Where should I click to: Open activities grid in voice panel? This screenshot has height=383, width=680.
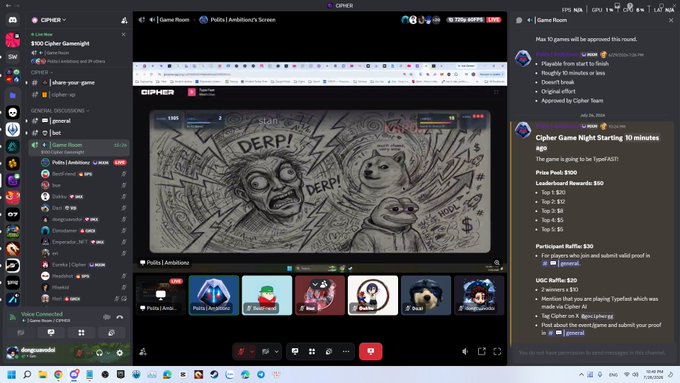click(81, 333)
